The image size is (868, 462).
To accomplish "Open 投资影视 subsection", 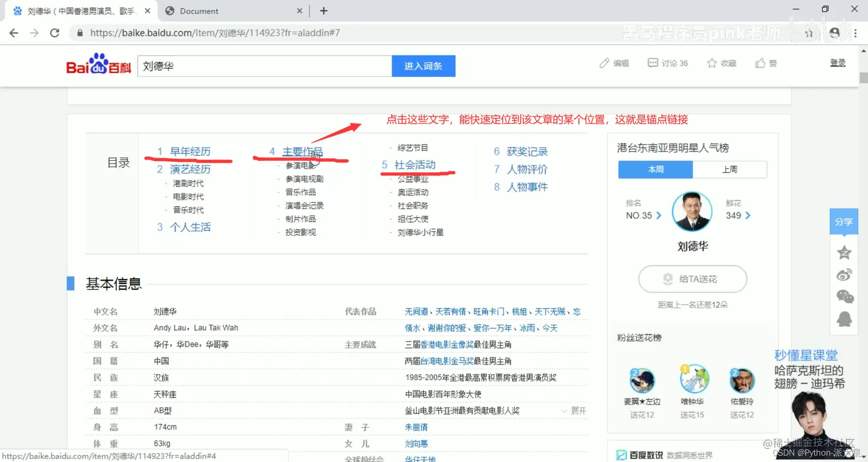I will tap(301, 232).
